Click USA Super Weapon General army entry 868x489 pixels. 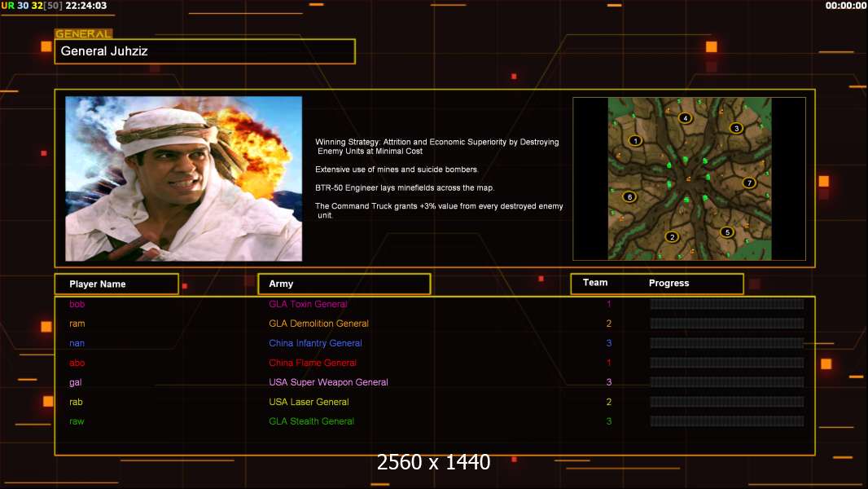click(x=328, y=382)
